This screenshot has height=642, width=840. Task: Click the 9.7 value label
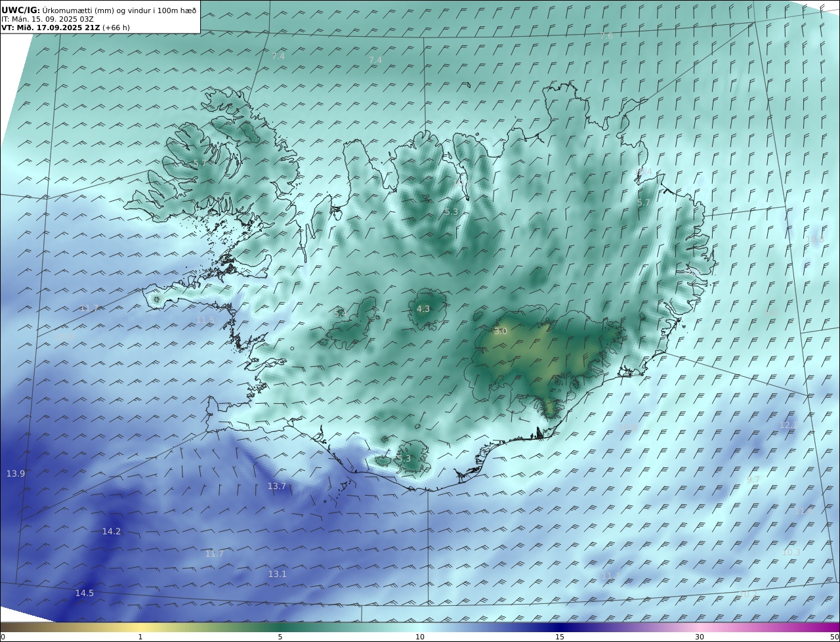(x=753, y=479)
